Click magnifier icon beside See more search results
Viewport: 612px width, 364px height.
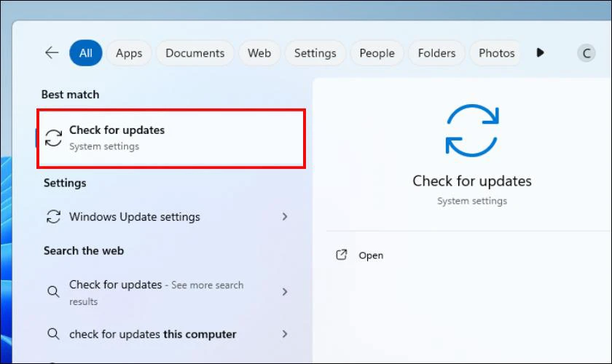pyautogui.click(x=53, y=291)
